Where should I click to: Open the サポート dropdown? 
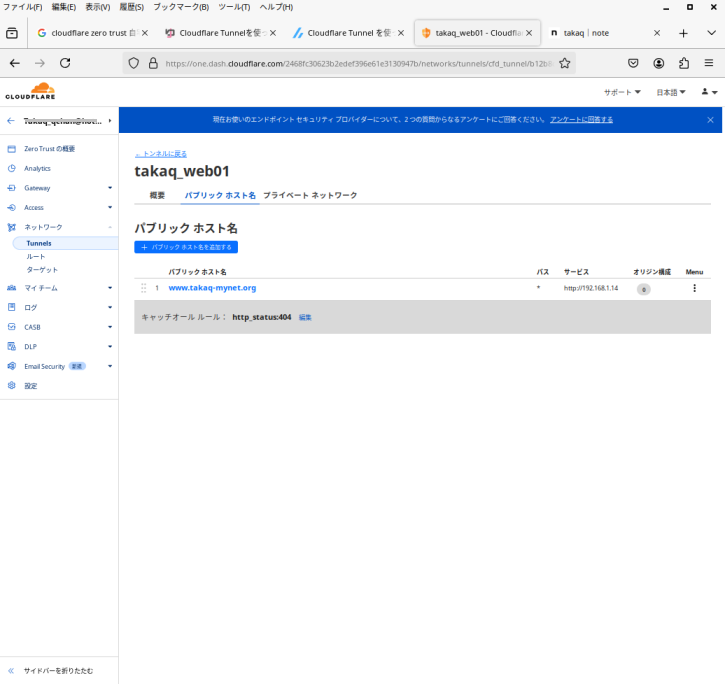[x=622, y=92]
